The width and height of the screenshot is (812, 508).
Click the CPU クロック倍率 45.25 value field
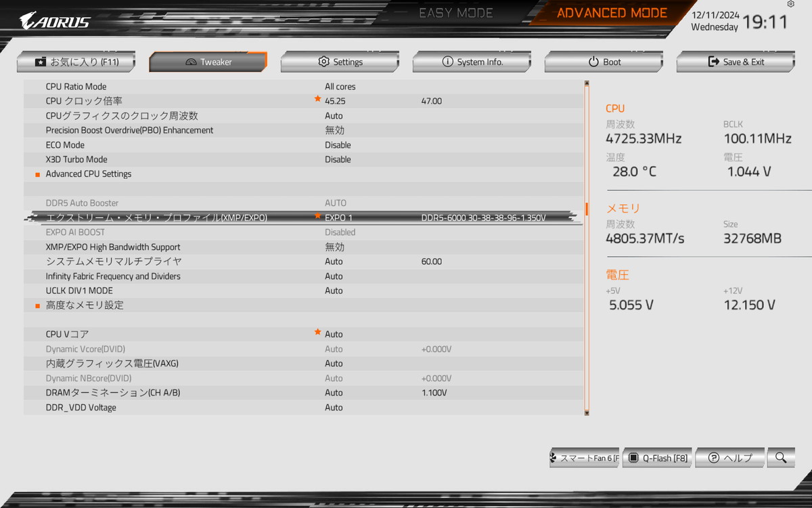click(335, 101)
